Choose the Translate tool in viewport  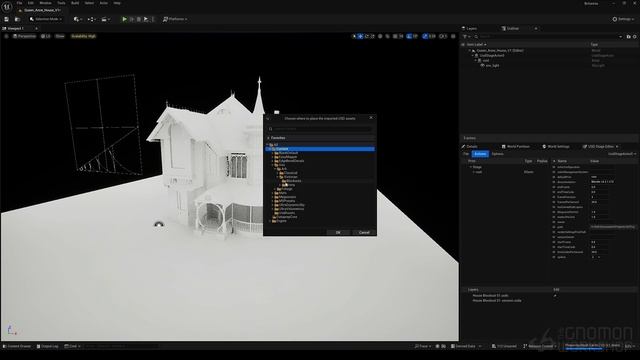tap(360, 36)
